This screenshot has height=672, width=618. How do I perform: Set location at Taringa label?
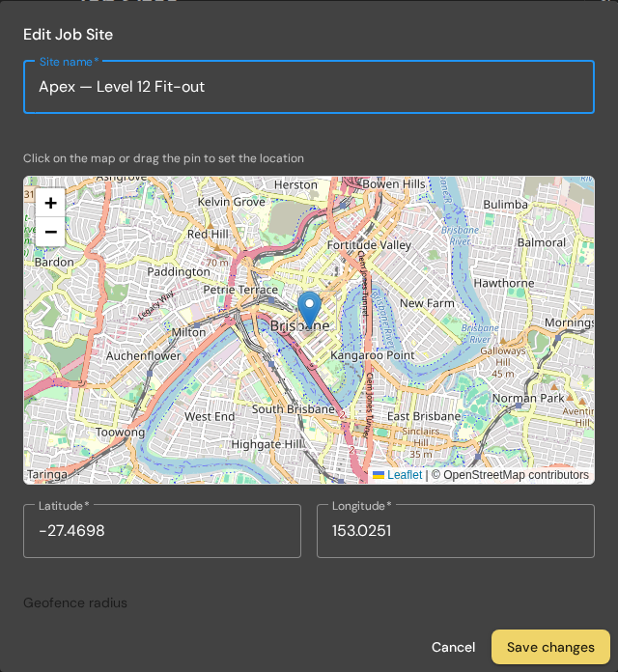[47, 474]
